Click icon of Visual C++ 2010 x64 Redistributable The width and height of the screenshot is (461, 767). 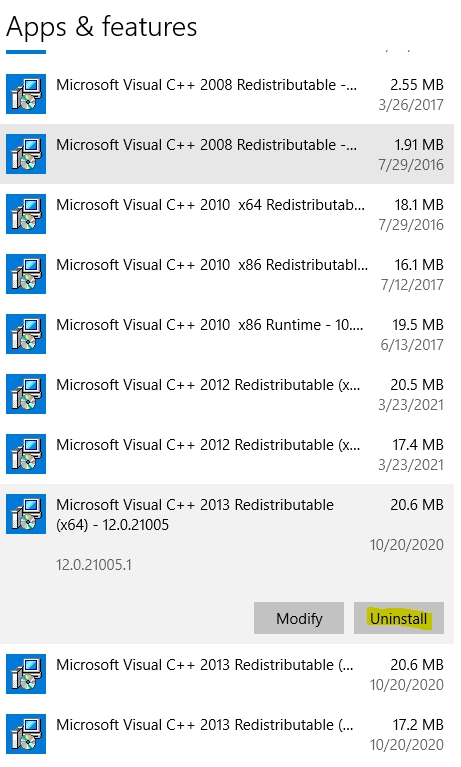point(26,214)
